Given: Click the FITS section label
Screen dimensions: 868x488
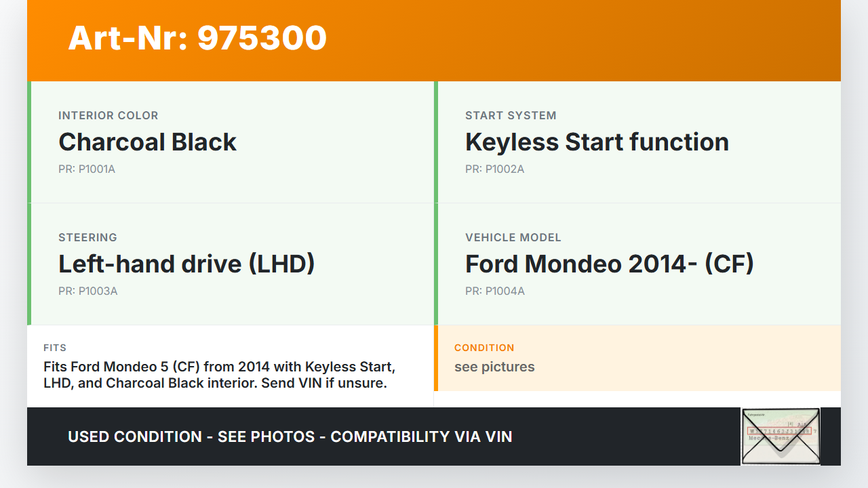Looking at the screenshot, I should pyautogui.click(x=55, y=348).
